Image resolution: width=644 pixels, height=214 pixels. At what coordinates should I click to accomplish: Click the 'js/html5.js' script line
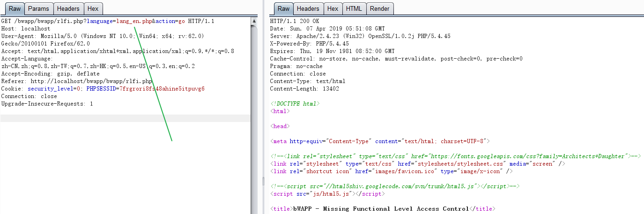pos(327,194)
